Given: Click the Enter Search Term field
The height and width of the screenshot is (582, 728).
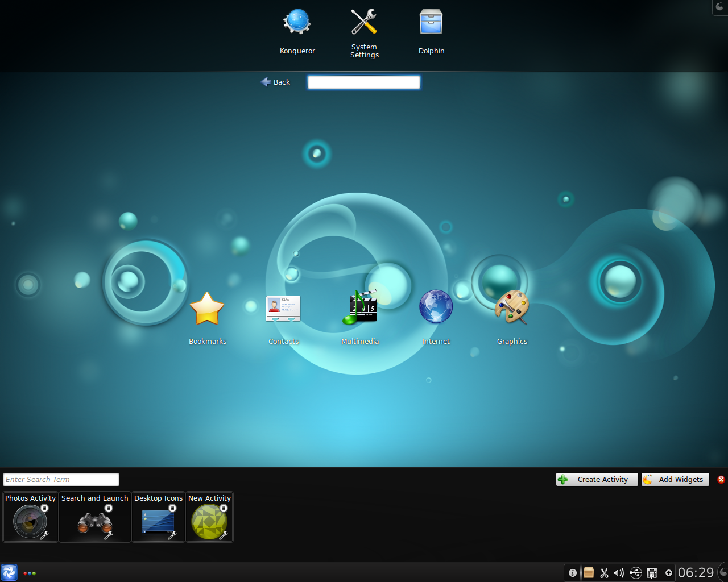Looking at the screenshot, I should (x=61, y=479).
